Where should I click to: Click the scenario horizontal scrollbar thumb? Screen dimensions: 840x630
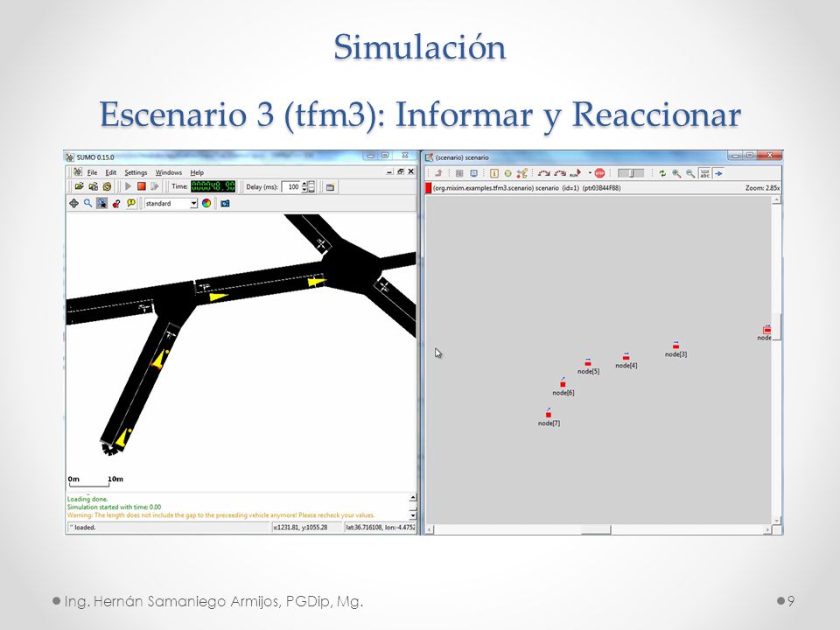tap(596, 530)
